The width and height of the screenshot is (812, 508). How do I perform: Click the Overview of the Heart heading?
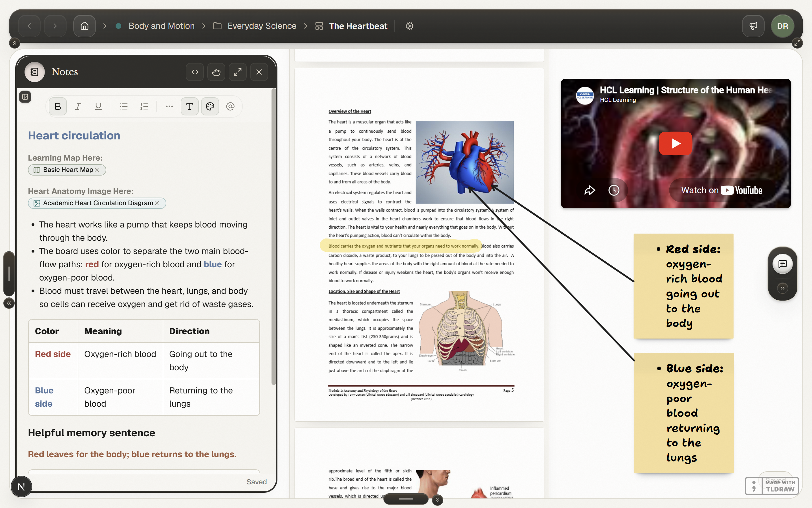(x=350, y=111)
